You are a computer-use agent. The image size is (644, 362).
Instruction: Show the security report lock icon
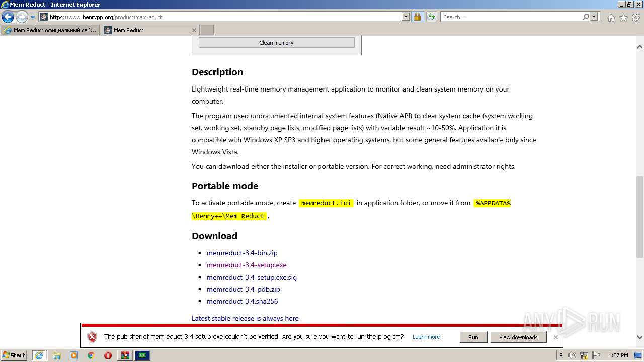[417, 17]
